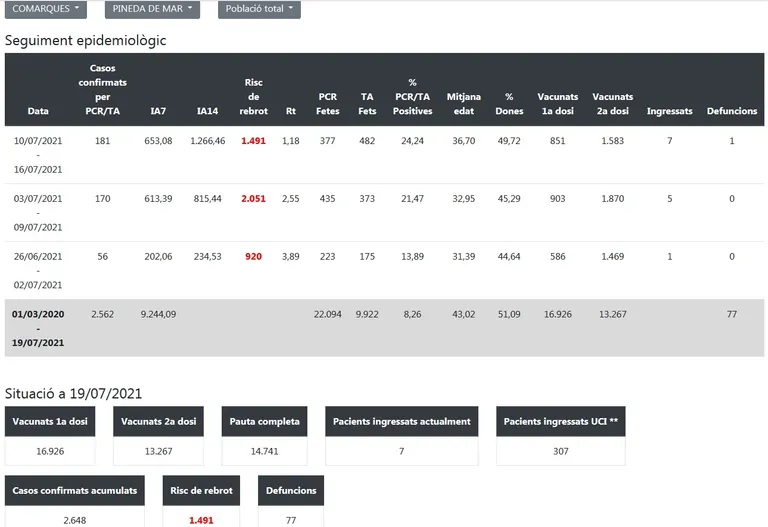768x527 pixels.
Task: Click the Casos confirmats per PCR/TA header
Action: [102, 89]
